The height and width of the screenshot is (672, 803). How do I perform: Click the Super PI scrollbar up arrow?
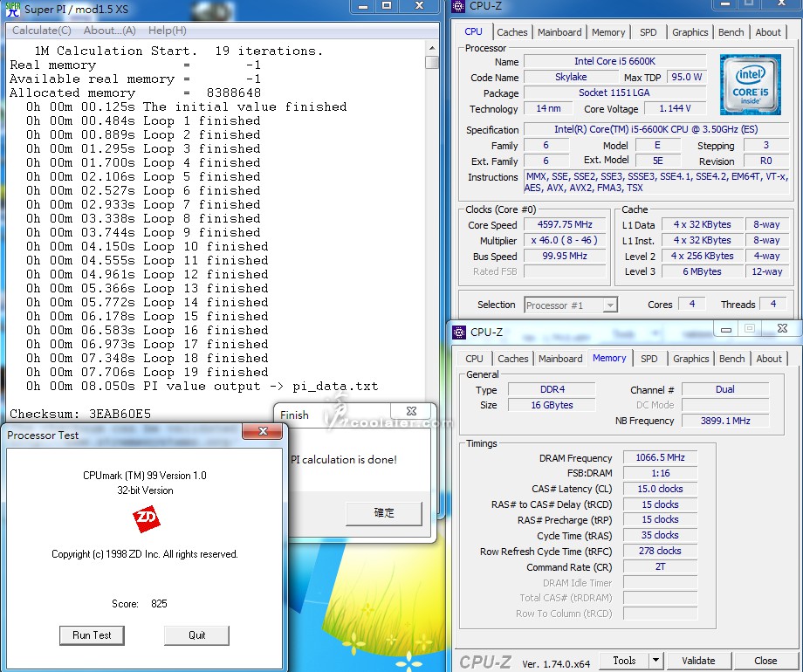click(432, 48)
